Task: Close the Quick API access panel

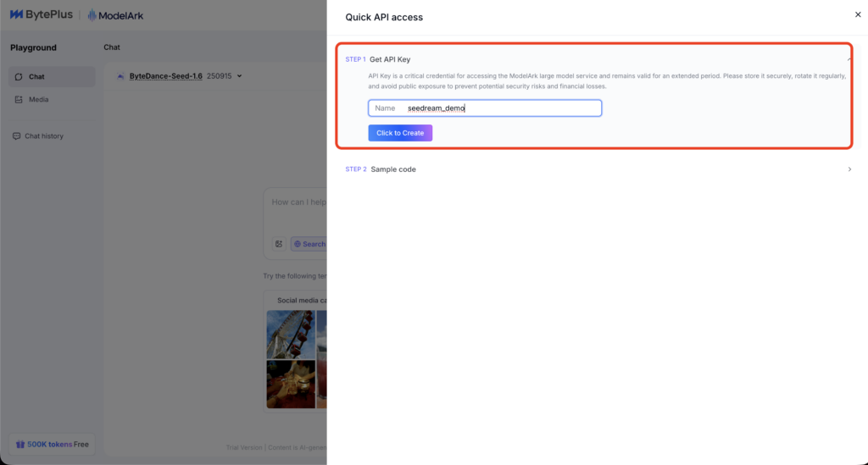Action: pyautogui.click(x=857, y=14)
